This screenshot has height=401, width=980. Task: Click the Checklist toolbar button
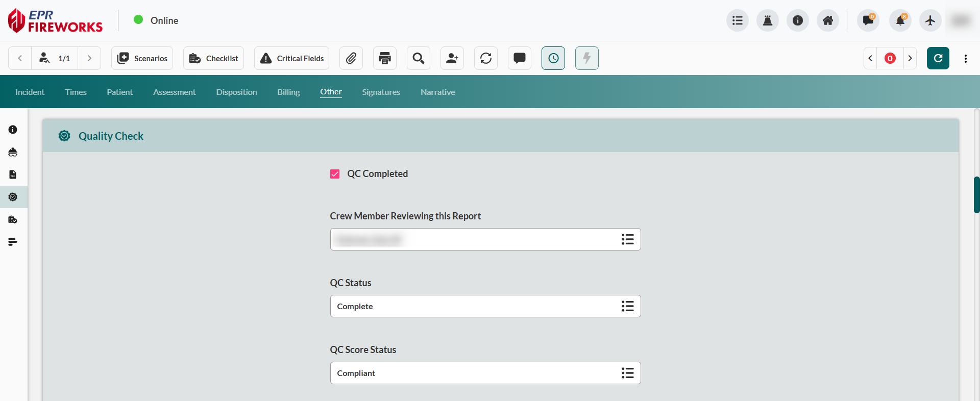[213, 58]
